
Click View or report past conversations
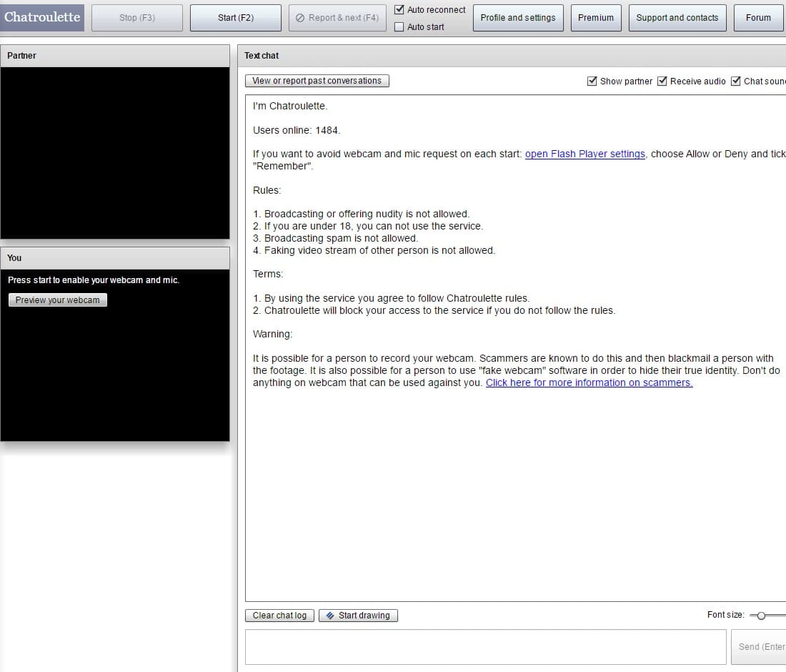(x=317, y=81)
